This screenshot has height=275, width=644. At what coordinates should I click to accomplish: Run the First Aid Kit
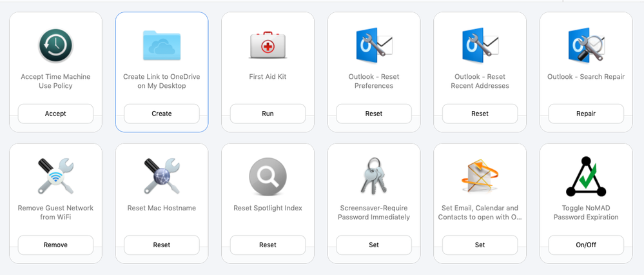(268, 114)
